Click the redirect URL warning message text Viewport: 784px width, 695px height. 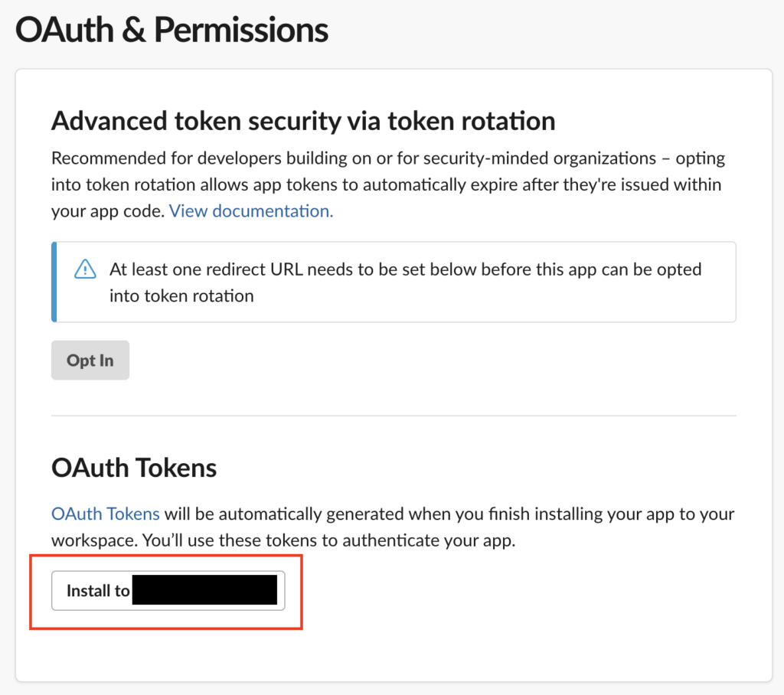click(x=406, y=282)
